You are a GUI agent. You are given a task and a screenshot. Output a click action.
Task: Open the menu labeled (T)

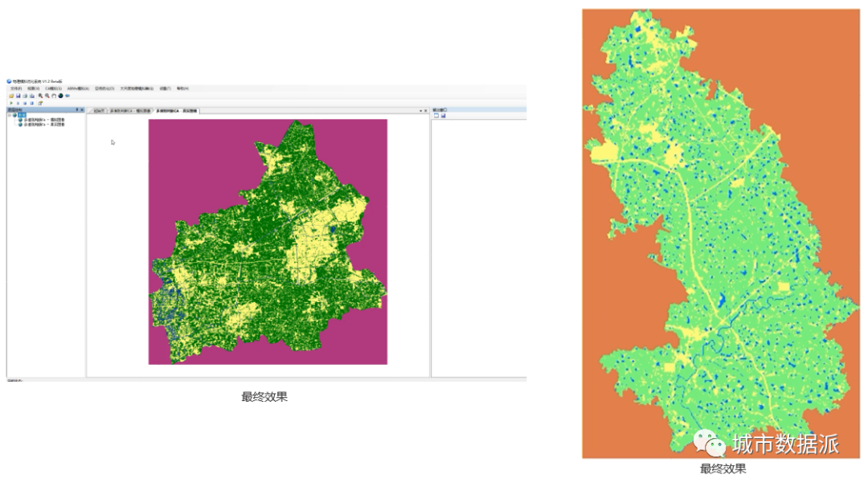point(165,88)
